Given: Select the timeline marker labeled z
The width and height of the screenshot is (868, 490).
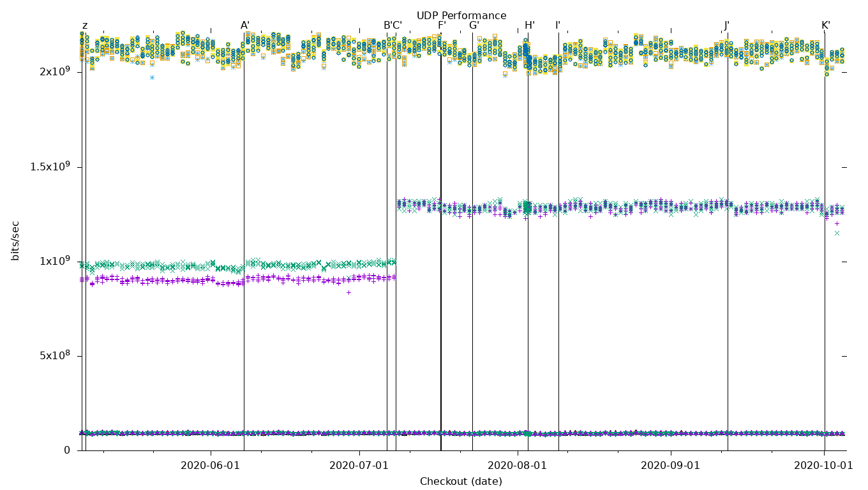Looking at the screenshot, I should (x=85, y=26).
